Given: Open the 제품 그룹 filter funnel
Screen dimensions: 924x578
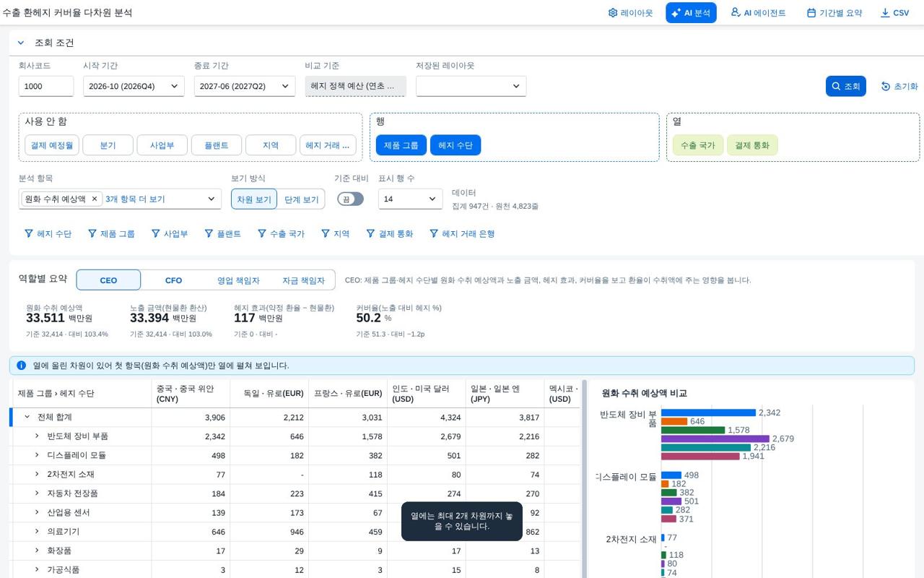Looking at the screenshot, I should [92, 234].
